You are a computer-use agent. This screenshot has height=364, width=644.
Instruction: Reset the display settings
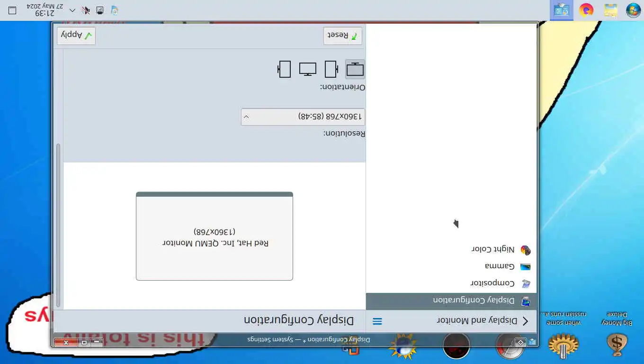pos(343,36)
